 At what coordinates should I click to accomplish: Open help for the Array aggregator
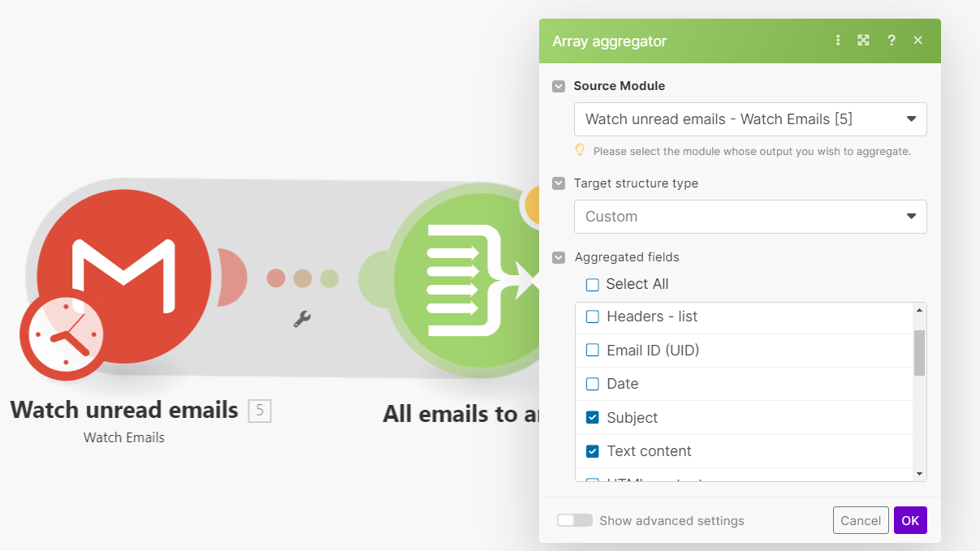tap(891, 41)
